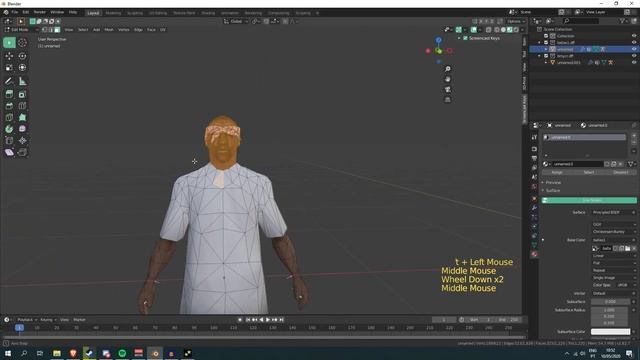640x360 pixels.
Task: Switch to Material Preview shading
Action: (510, 30)
